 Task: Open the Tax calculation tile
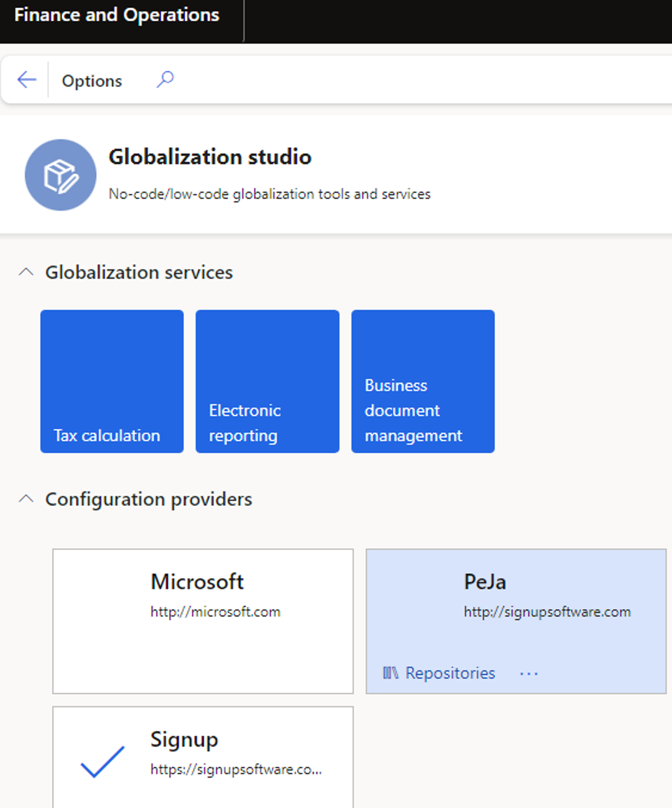[x=112, y=381]
